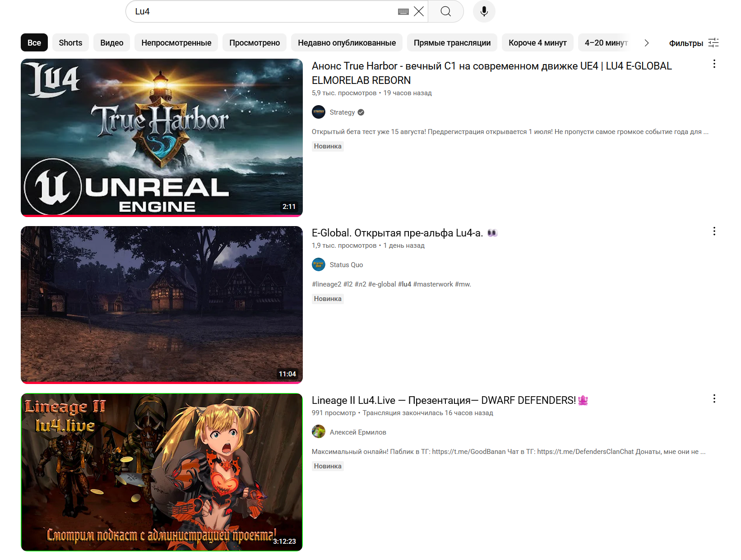Open the Status Quo channel avatar

(319, 264)
